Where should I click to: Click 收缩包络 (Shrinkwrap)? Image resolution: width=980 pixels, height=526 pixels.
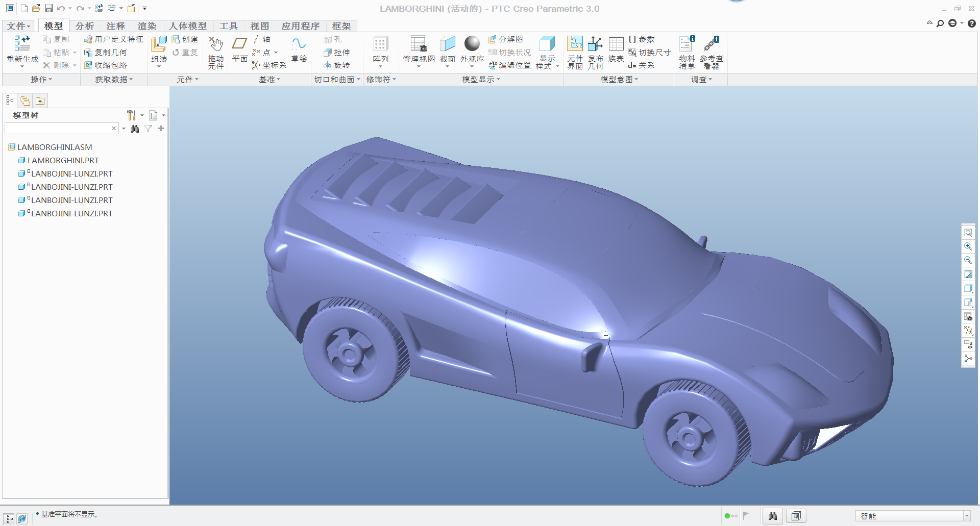tap(106, 65)
